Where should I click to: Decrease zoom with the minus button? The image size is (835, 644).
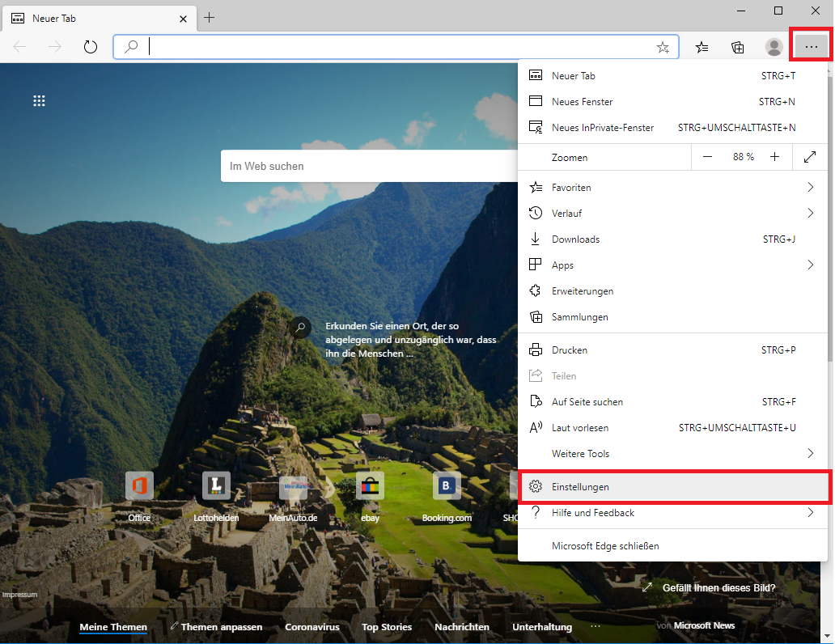pos(708,157)
